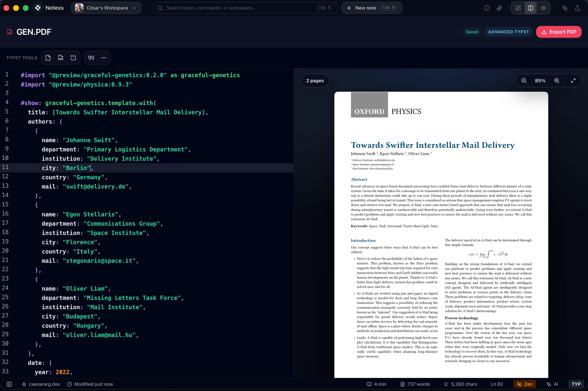The height and width of the screenshot is (391, 588).
Task: Click the year 2022 value
Action: coord(62,372)
